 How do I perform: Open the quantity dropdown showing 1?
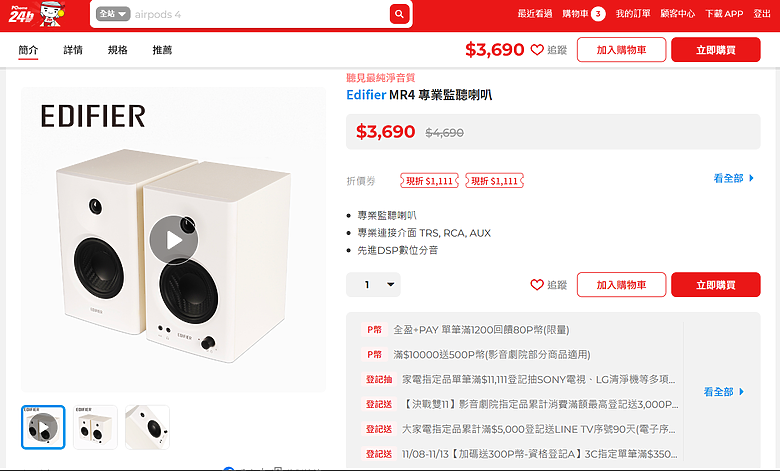373,285
